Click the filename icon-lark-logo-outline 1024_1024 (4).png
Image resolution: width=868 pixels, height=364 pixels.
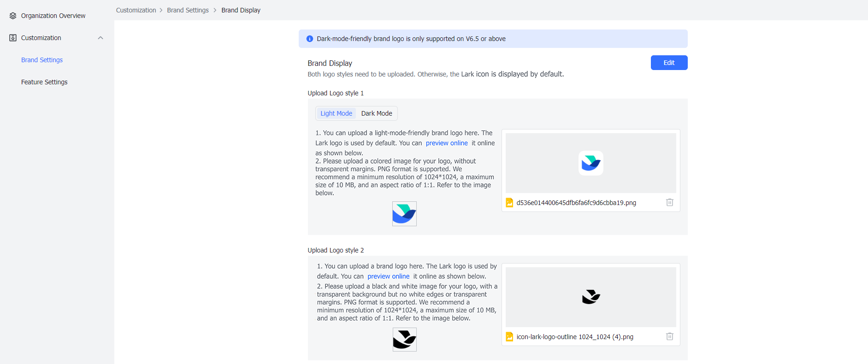coord(575,337)
